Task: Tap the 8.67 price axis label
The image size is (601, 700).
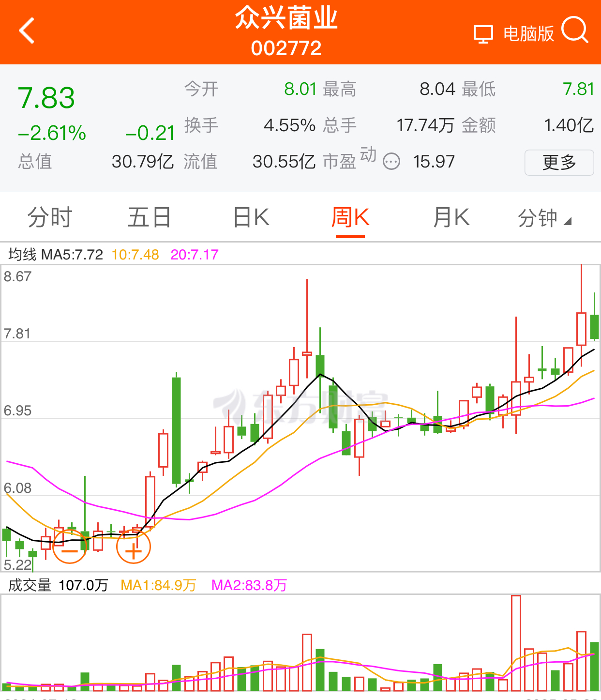Action: click(x=17, y=276)
